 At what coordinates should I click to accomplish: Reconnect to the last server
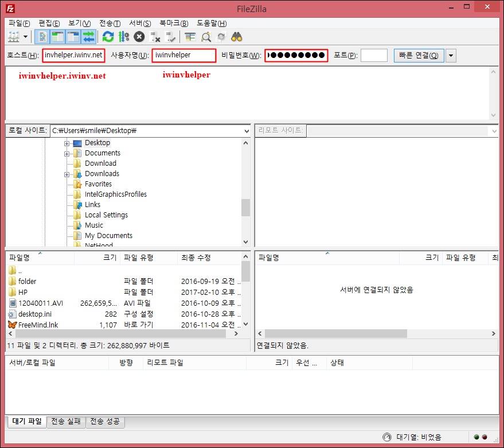(x=170, y=37)
